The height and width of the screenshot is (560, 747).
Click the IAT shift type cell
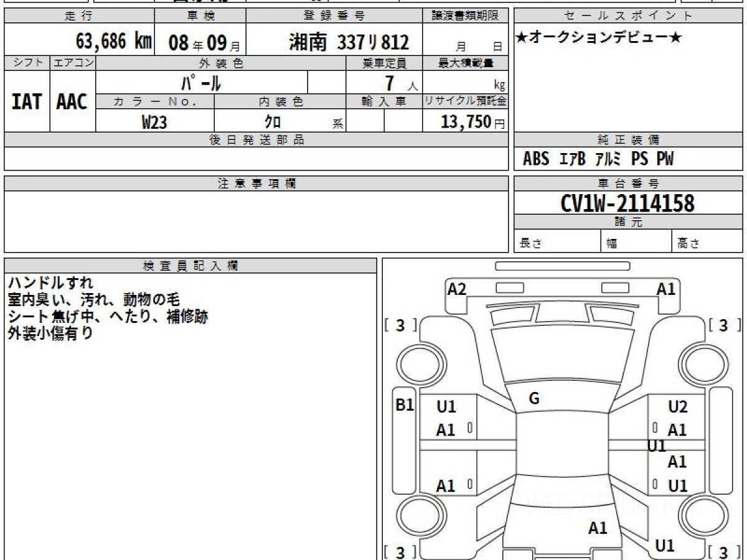(27, 101)
